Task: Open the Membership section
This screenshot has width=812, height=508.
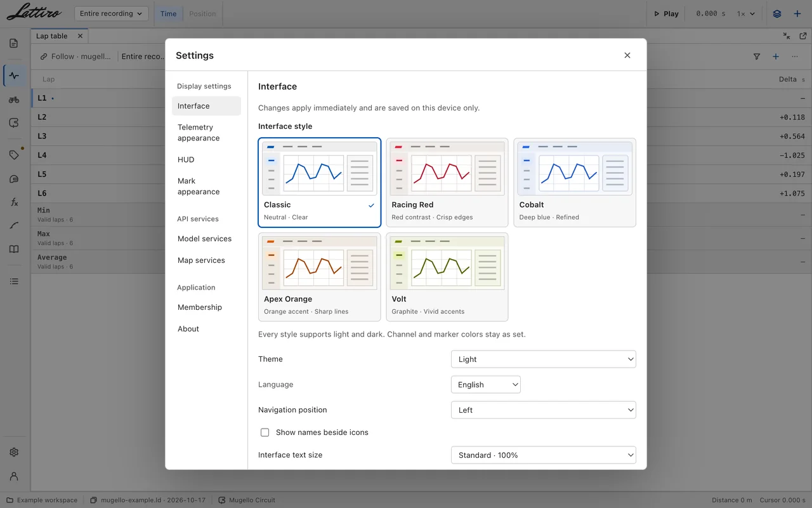Action: [206, 307]
